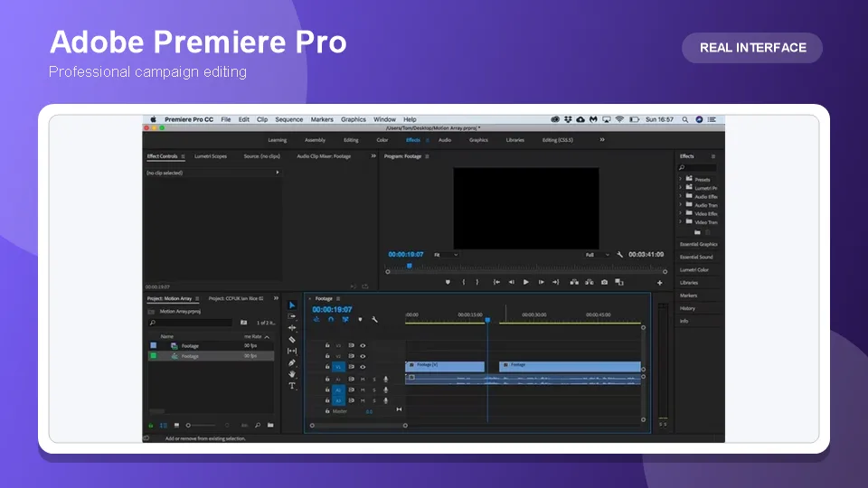The height and width of the screenshot is (488, 868).
Task: Show more source panel tabs chevron
Action: pos(373,156)
